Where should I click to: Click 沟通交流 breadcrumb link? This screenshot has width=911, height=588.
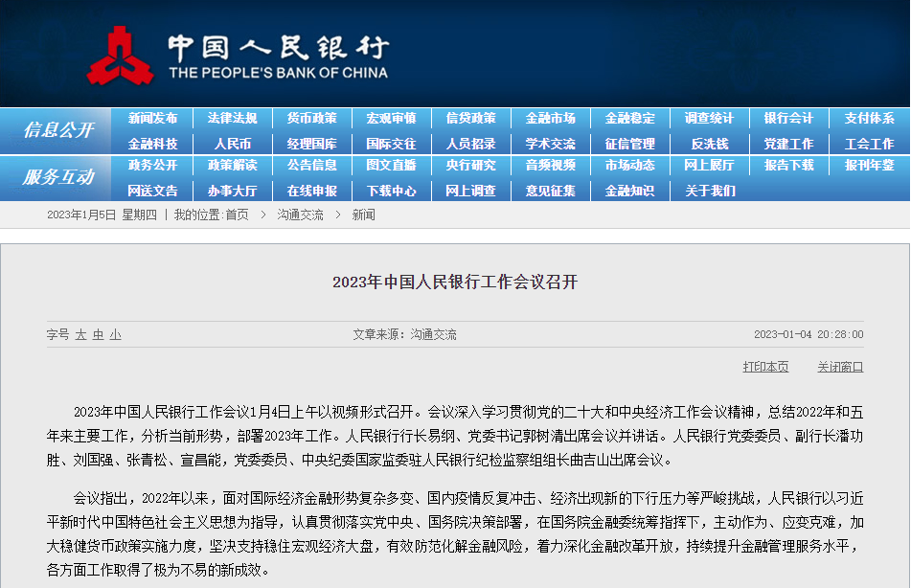click(x=301, y=215)
